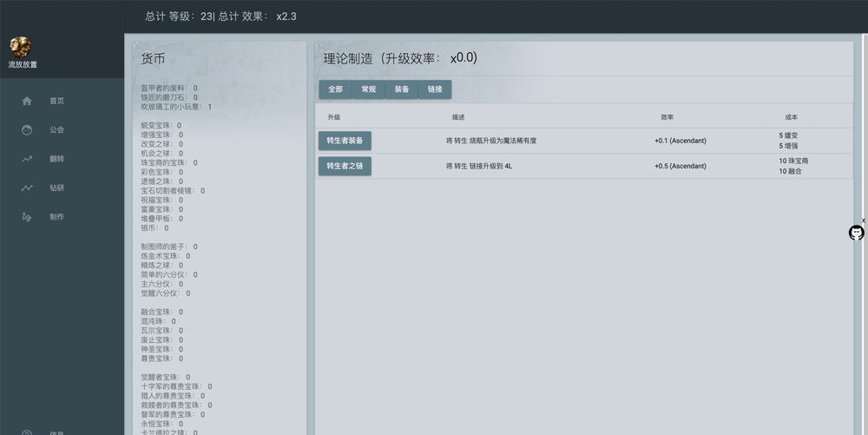Select the guild face icon beside 公会
This screenshot has width=868, height=435.
[x=27, y=130]
